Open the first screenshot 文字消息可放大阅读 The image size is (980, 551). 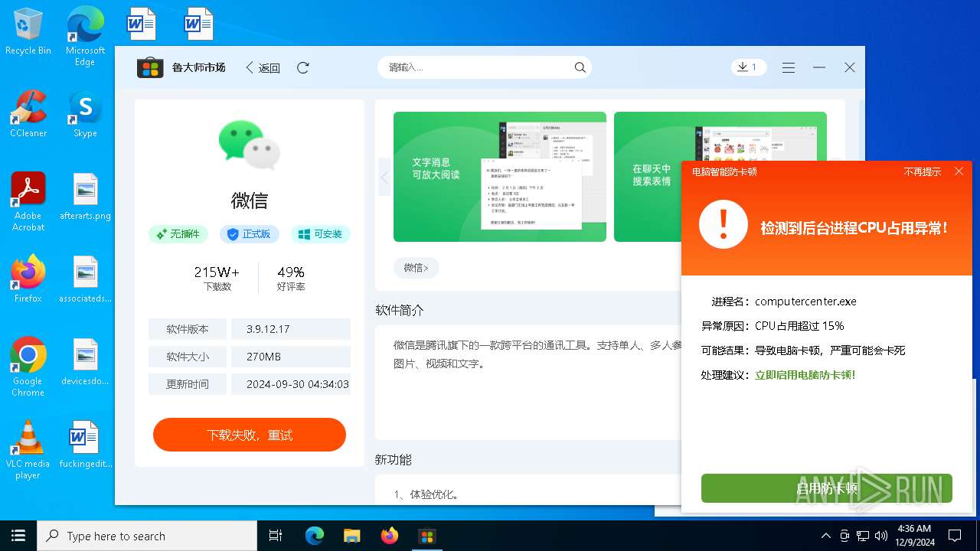pyautogui.click(x=500, y=177)
